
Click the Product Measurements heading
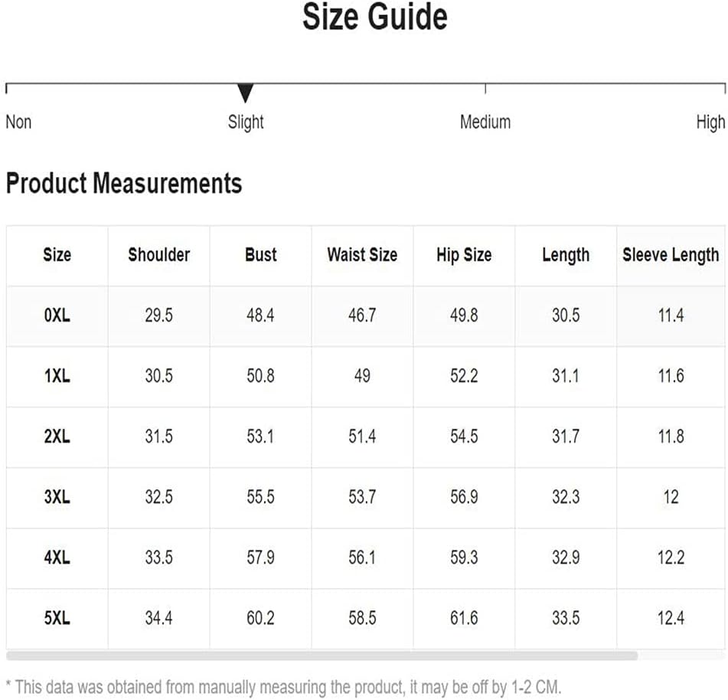(x=124, y=183)
